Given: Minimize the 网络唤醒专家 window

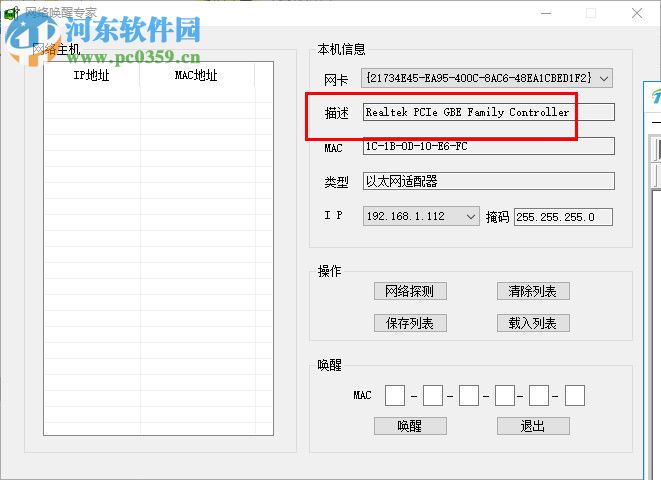Looking at the screenshot, I should tap(546, 13).
